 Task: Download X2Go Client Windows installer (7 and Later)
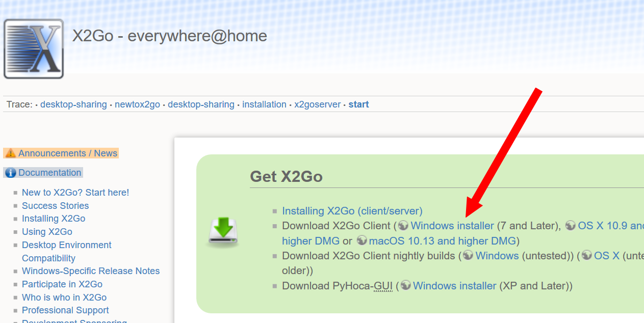pos(452,226)
